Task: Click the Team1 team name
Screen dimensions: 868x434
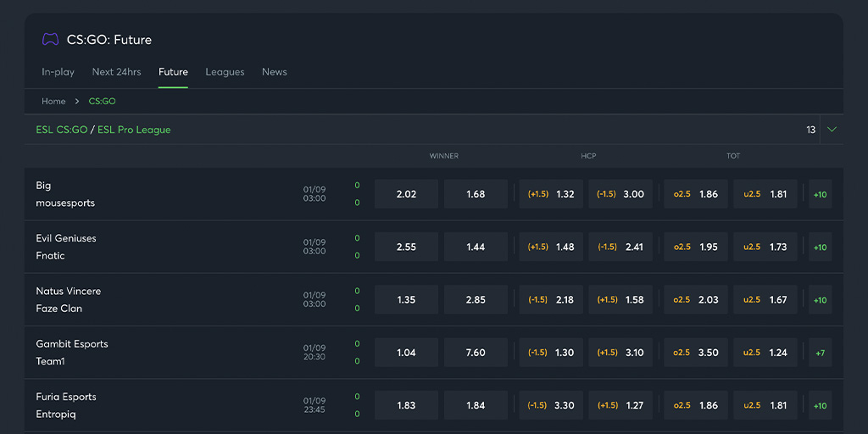Action: coord(50,361)
